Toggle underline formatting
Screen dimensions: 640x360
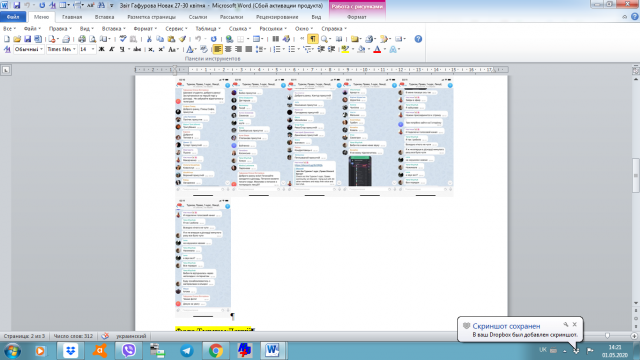pyautogui.click(x=122, y=49)
